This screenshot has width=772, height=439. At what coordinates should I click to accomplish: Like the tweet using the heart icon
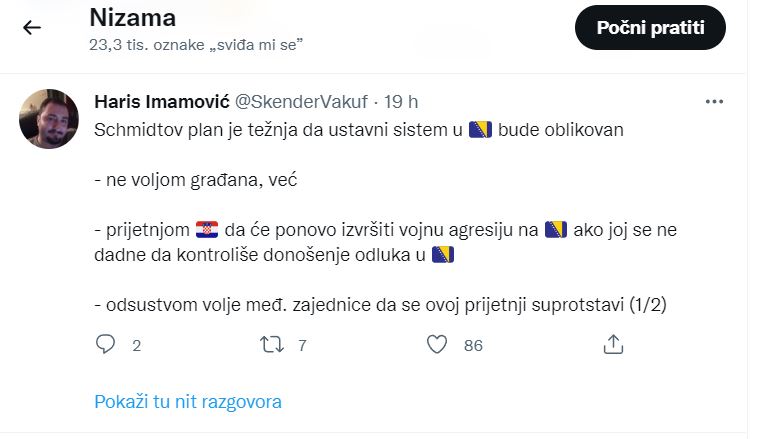[436, 345]
